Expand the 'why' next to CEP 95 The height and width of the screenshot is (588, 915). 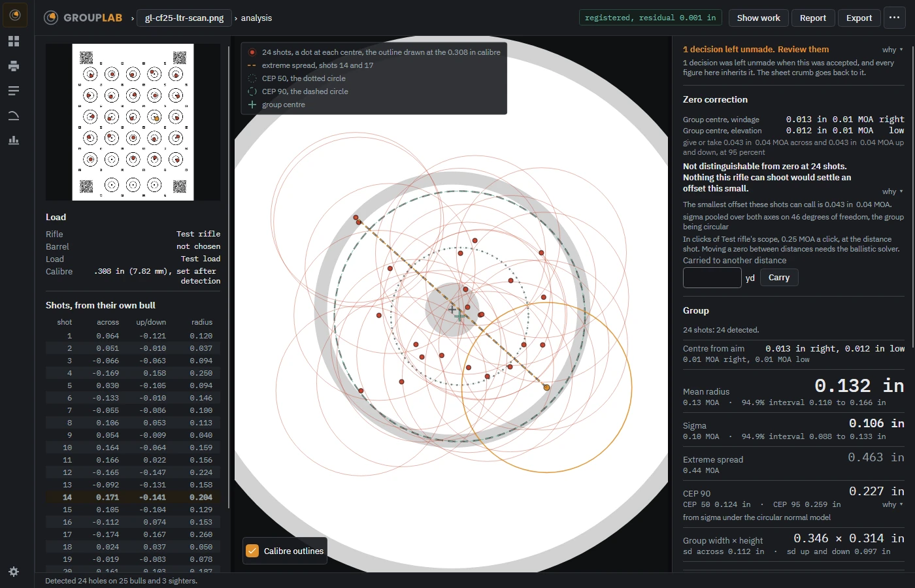(x=893, y=504)
